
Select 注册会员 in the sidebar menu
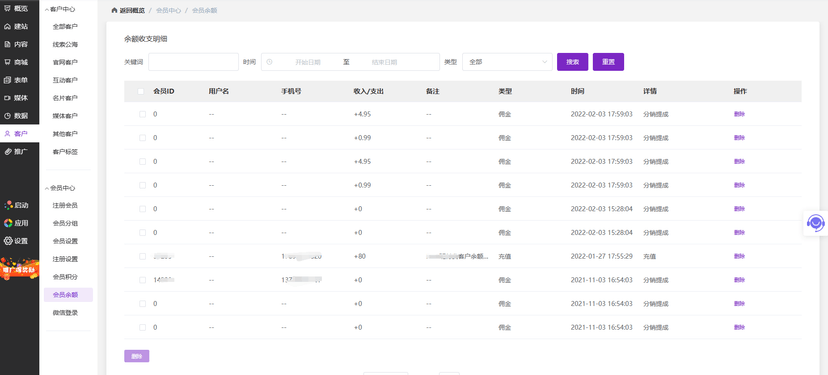[x=65, y=205]
